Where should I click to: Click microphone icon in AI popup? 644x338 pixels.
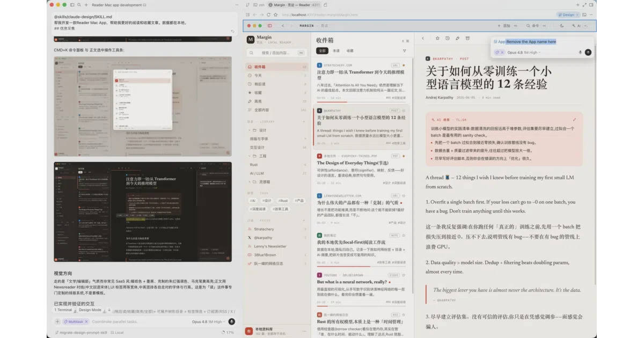coord(580,53)
